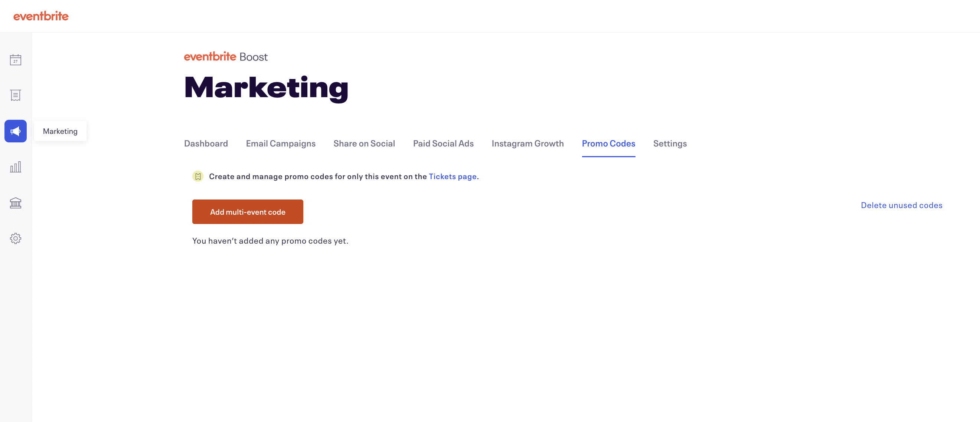Viewport: 980px width, 422px height.
Task: Follow the Tickets page link
Action: (453, 177)
